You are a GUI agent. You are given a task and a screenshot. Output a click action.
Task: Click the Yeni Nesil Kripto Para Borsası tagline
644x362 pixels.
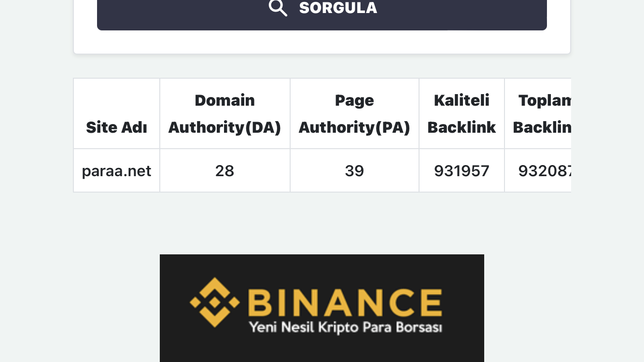(x=345, y=328)
